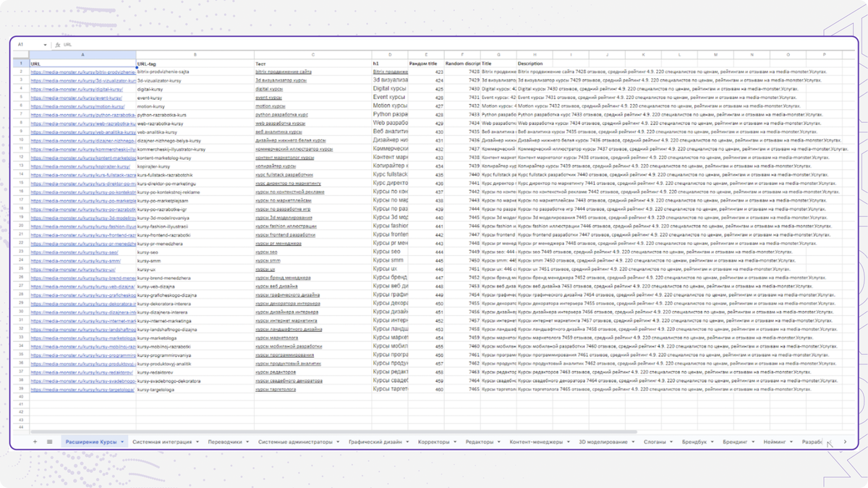
Task: Select column A header
Action: point(82,55)
